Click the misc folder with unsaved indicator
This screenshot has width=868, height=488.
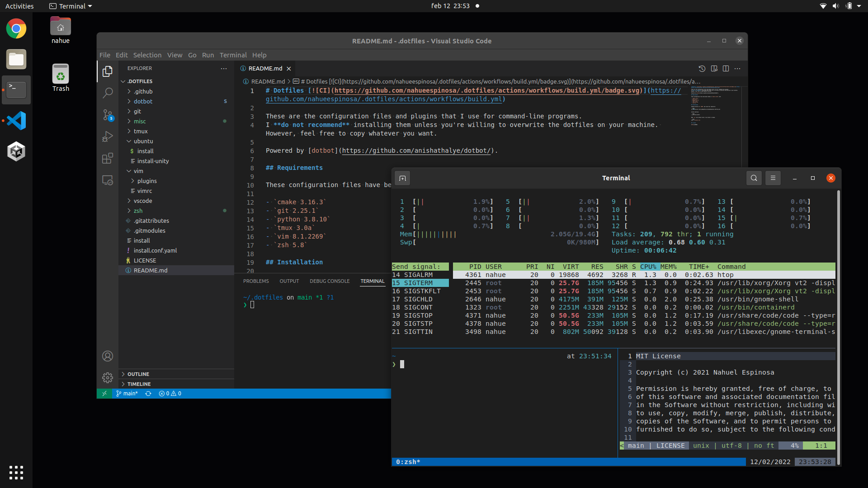(140, 121)
